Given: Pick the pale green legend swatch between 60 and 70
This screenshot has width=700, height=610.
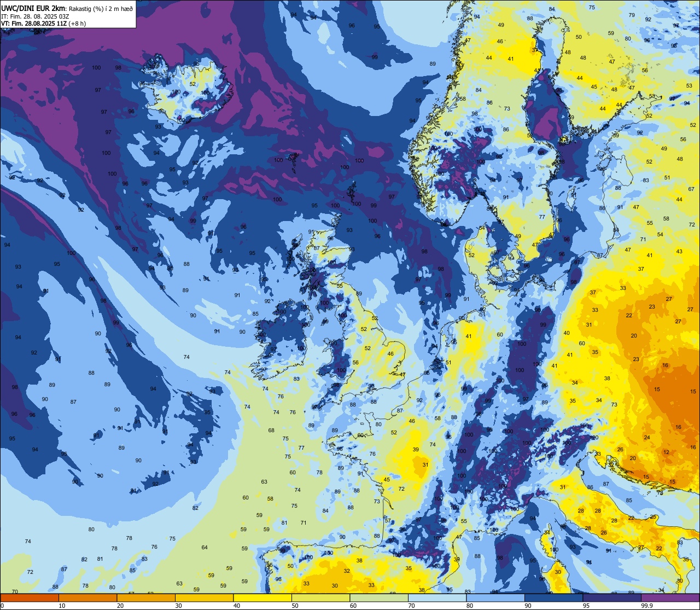Looking at the screenshot, I should 379,597.
